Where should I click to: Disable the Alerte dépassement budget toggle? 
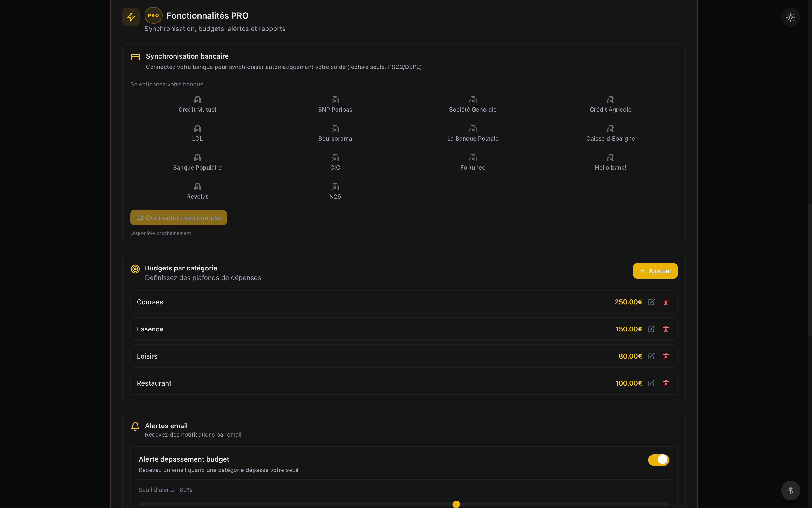click(x=658, y=460)
